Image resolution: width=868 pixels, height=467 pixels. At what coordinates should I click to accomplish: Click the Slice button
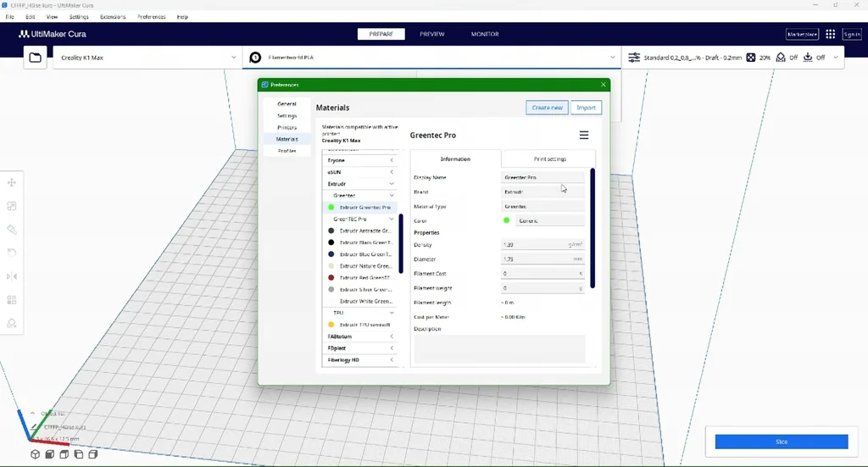tap(781, 442)
